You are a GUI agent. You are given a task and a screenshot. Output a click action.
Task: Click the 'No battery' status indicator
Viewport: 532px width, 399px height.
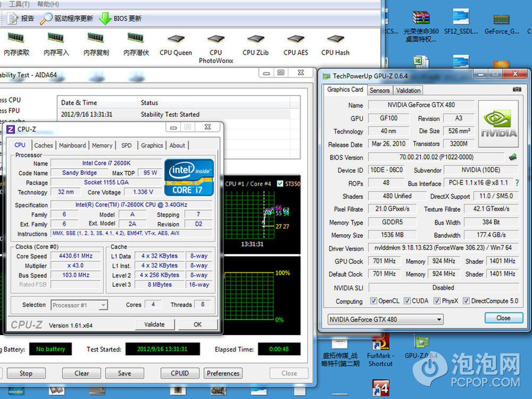[x=51, y=349]
